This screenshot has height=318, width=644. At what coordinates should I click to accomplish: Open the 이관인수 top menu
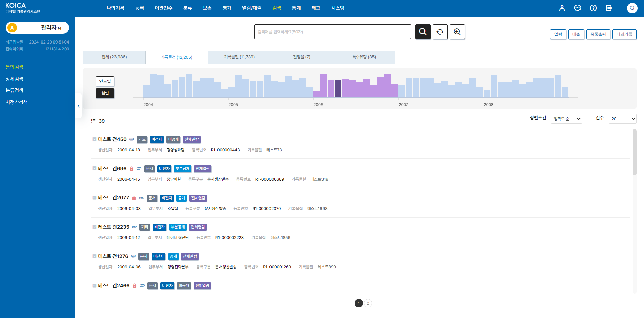(x=163, y=8)
